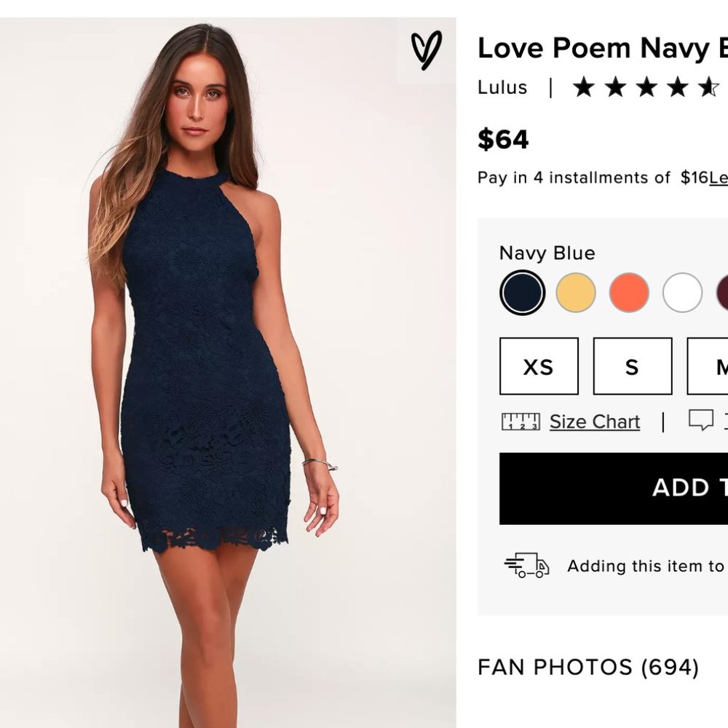Click the fifth half-filled rating star
The width and height of the screenshot is (728, 728).
click(708, 87)
